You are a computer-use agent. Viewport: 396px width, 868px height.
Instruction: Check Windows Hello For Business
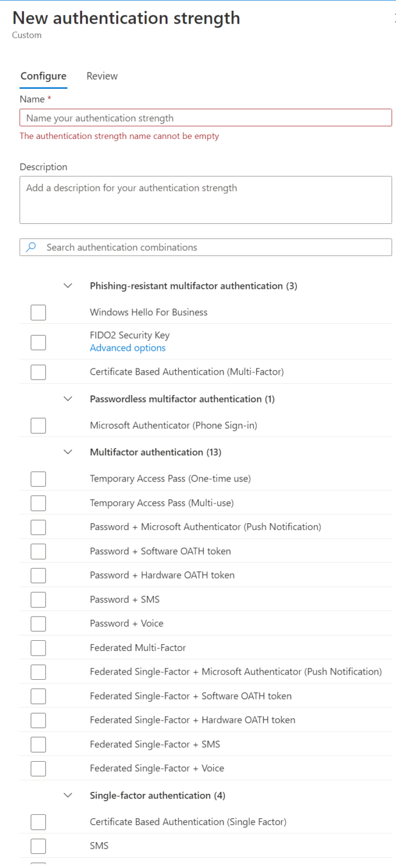pos(38,312)
